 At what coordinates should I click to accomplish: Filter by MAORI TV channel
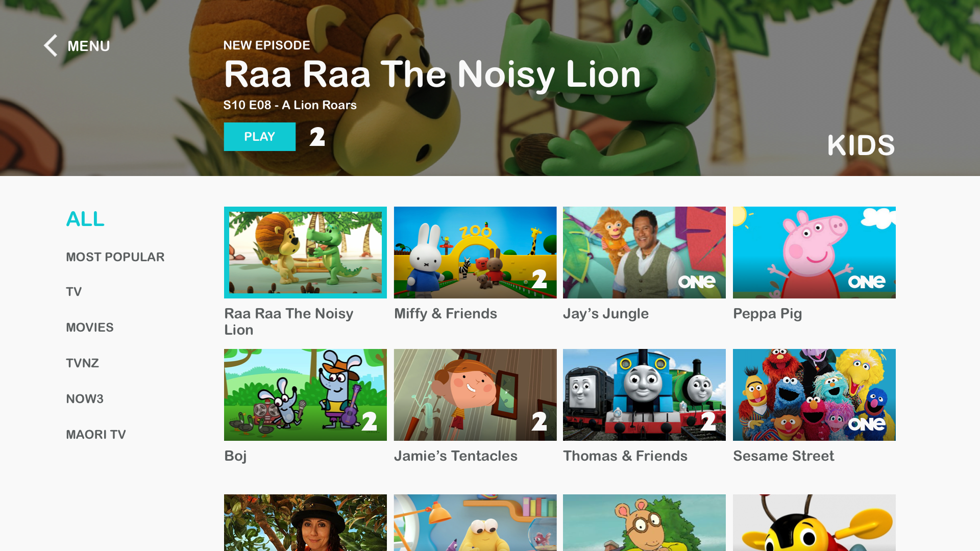click(x=96, y=435)
